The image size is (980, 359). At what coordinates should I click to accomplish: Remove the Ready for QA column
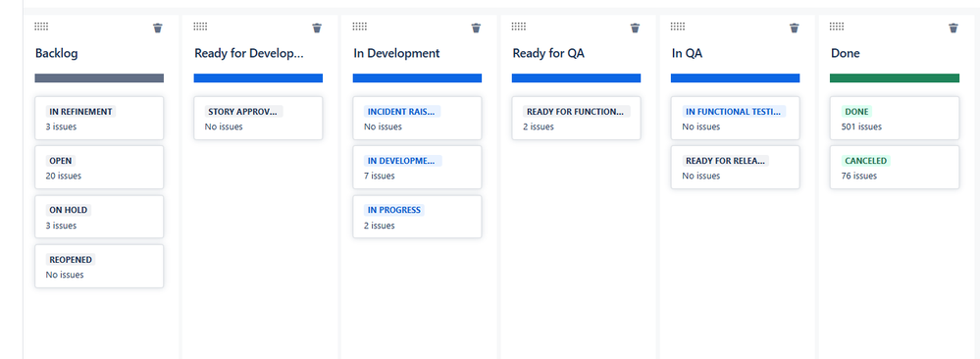click(635, 28)
